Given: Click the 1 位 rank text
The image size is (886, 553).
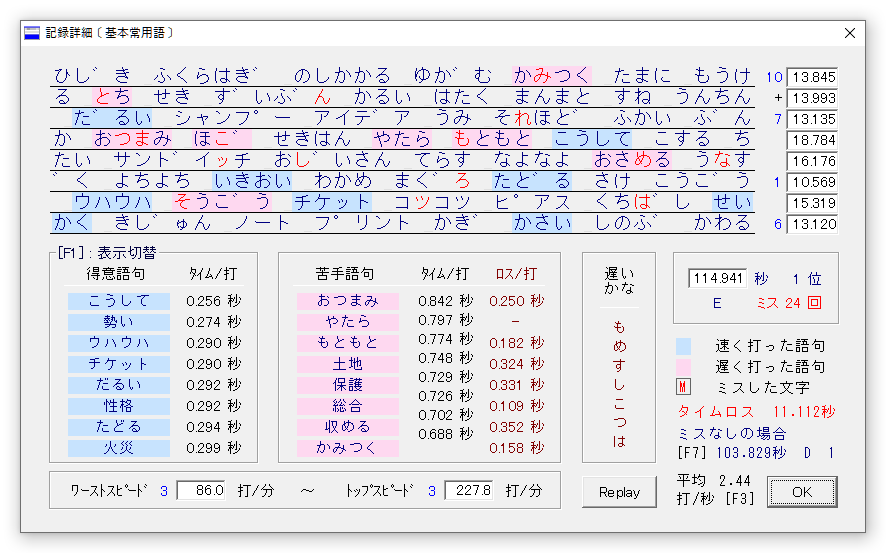Looking at the screenshot, I should (x=806, y=278).
